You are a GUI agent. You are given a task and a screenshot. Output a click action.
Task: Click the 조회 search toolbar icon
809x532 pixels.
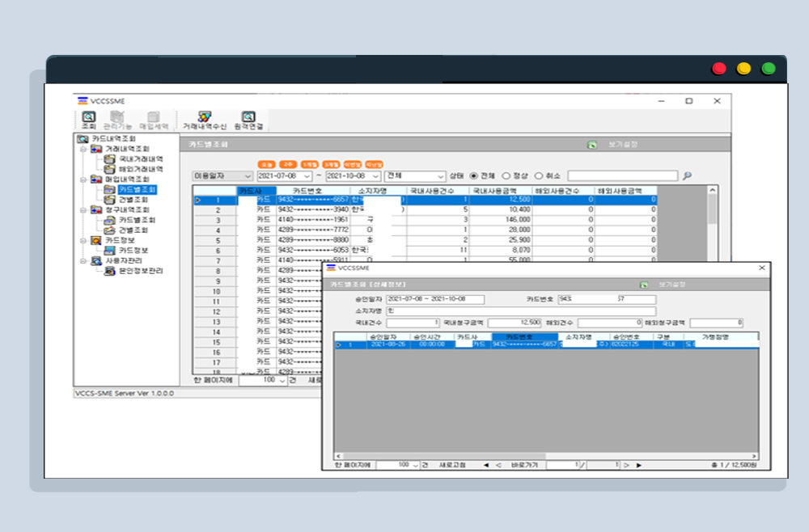tap(89, 117)
